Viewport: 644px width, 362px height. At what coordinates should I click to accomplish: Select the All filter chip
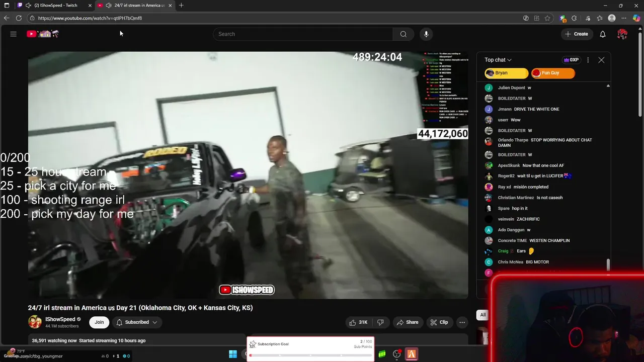(483, 315)
